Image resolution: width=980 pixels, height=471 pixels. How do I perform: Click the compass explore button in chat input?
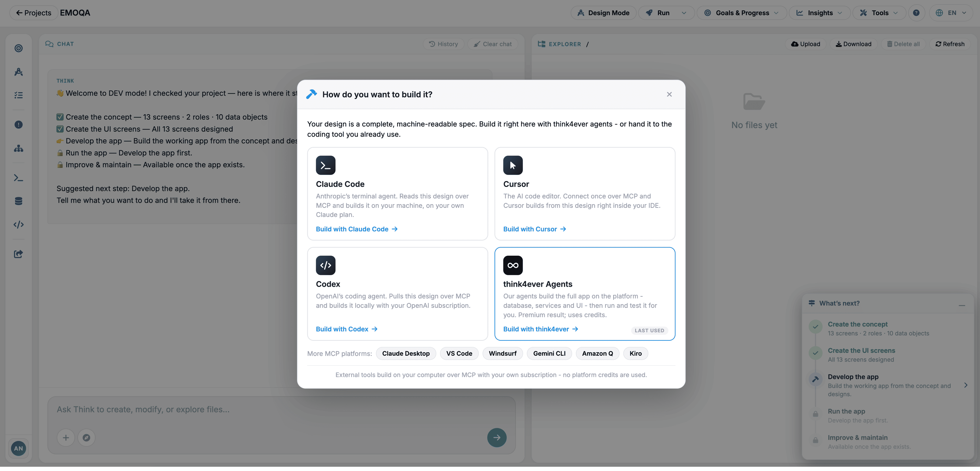(x=86, y=438)
